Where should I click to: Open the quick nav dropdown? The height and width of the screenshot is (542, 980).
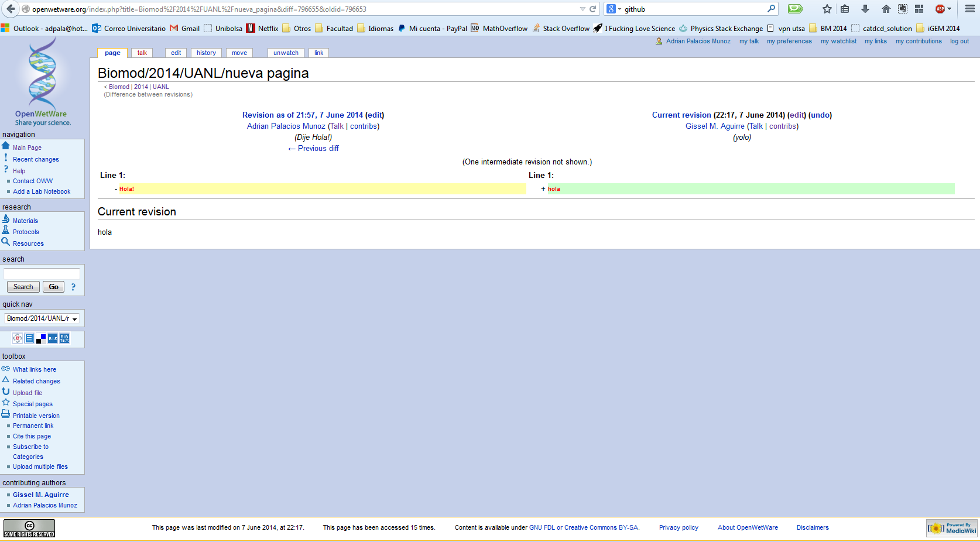pos(42,318)
